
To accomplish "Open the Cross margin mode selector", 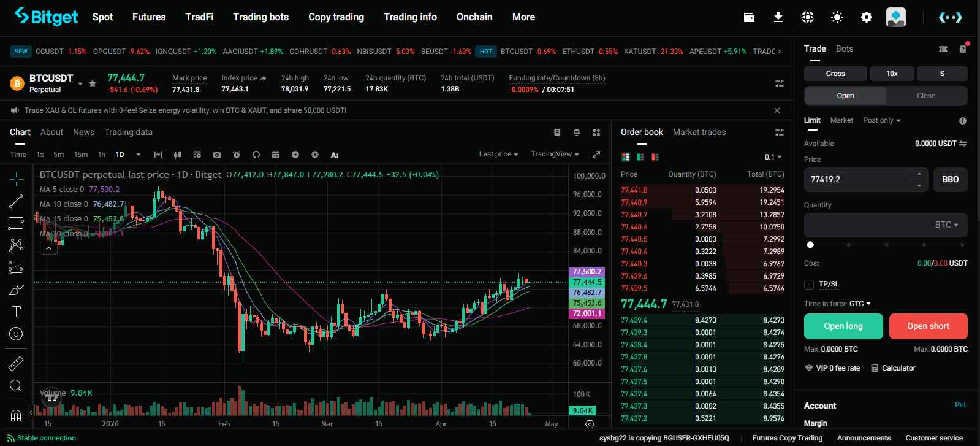I will 835,74.
